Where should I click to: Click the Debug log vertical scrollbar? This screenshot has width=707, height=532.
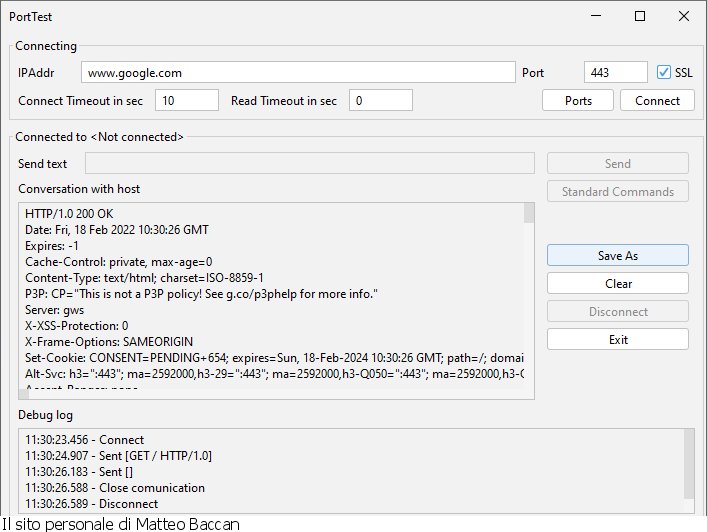(688, 463)
